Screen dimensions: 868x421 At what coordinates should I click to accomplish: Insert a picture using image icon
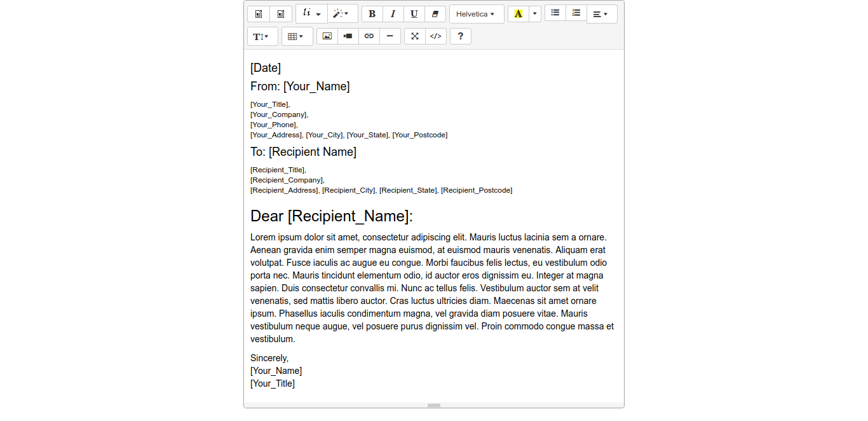[327, 36]
